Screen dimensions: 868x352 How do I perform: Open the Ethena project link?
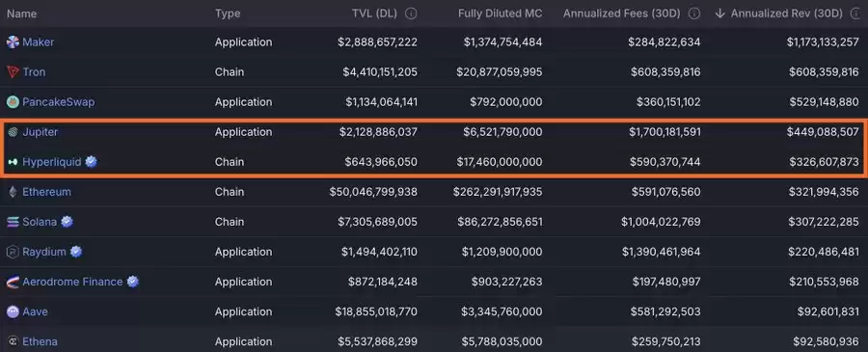[x=40, y=341]
